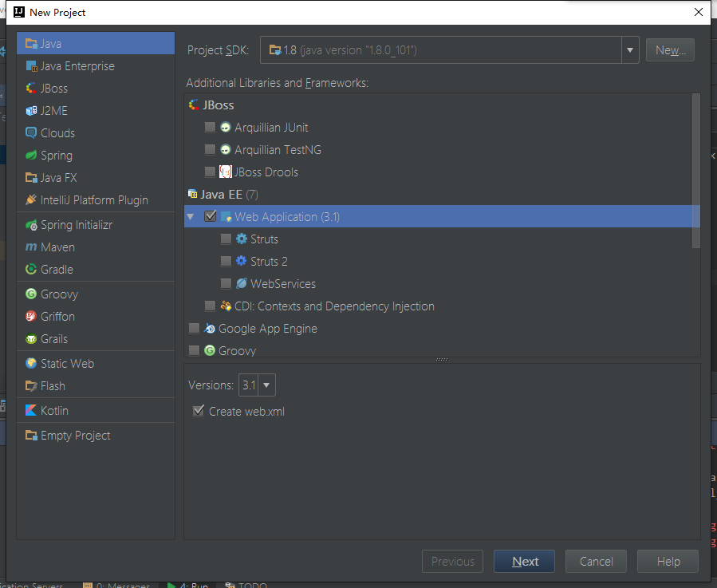Open the Run tab in the background IDE
Viewport: 717px width, 588px height.
(187, 585)
